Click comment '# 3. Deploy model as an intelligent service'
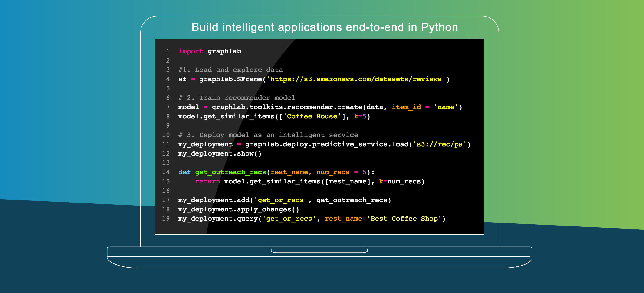644x293 pixels. tap(268, 135)
